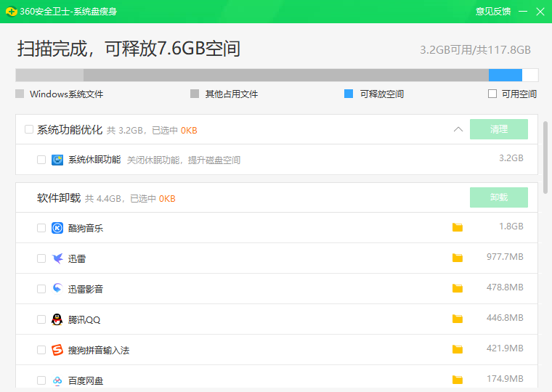Tick the 腾讯QQ checkbox
This screenshot has width=552, height=392.
[x=41, y=319]
